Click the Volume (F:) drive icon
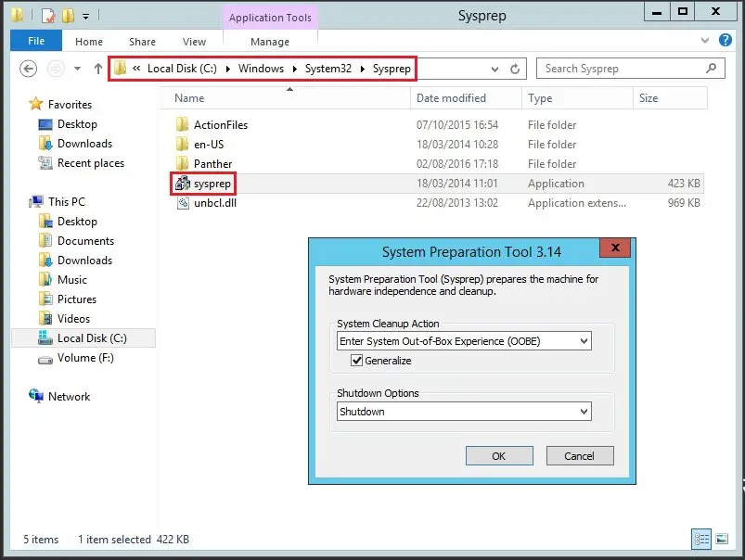745x560 pixels. (45, 360)
